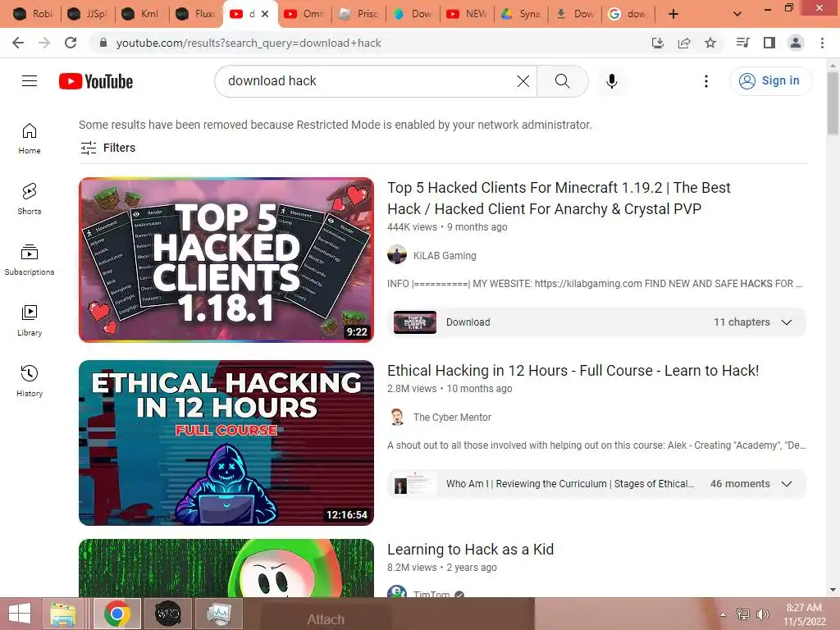Open the Download chapter thumbnail
The image size is (840, 630).
point(414,322)
